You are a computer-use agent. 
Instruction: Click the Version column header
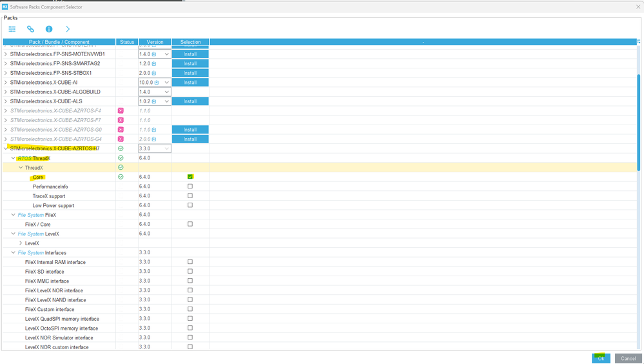pos(155,42)
